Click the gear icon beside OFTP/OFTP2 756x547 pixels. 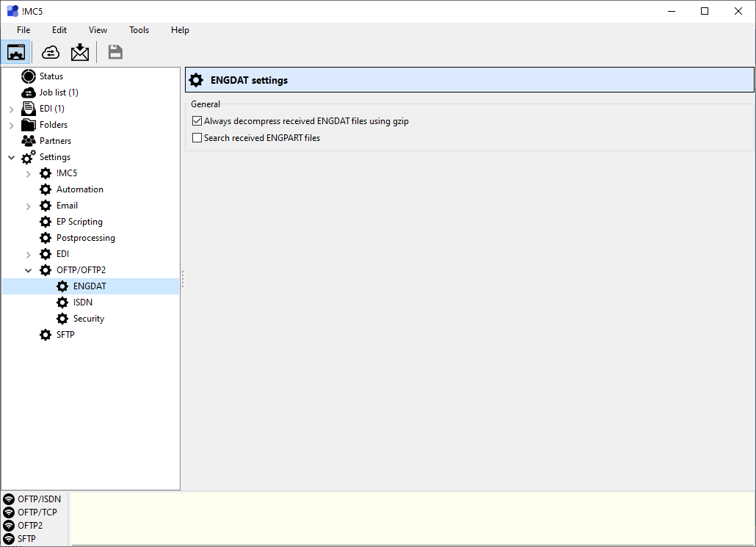[x=46, y=270]
